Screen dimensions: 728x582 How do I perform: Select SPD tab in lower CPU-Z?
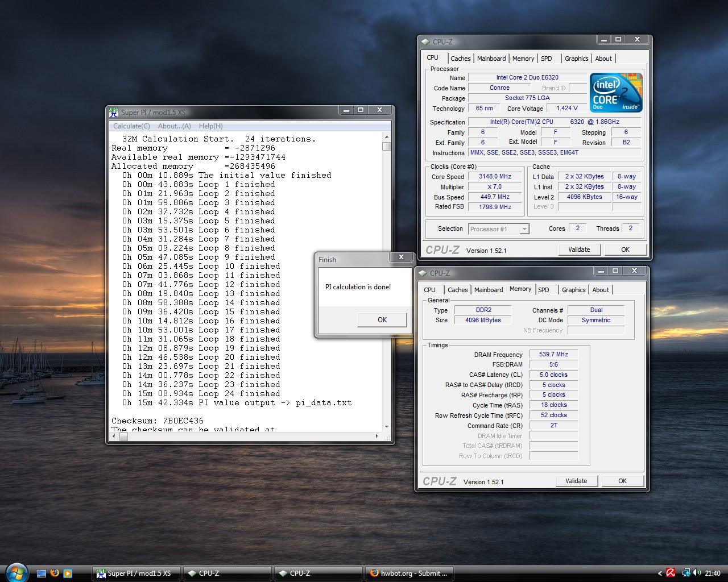coord(544,290)
